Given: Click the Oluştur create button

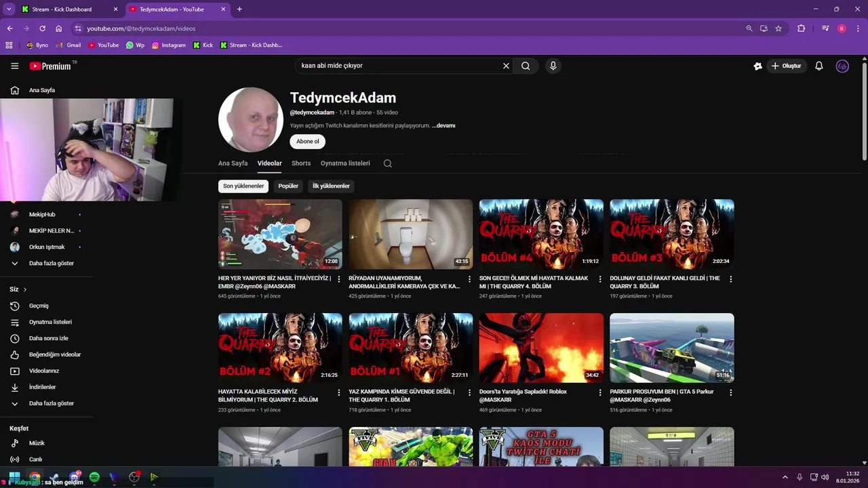Looking at the screenshot, I should [x=787, y=66].
